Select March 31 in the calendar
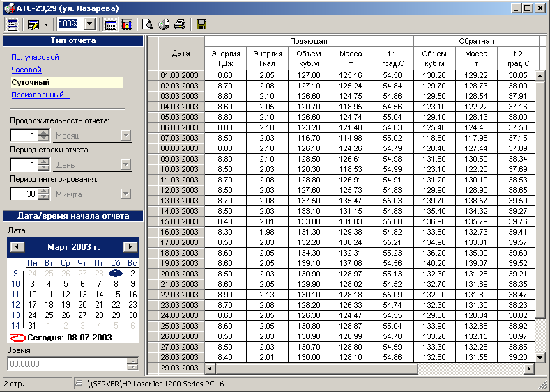This screenshot has width=550, height=392. [x=32, y=325]
